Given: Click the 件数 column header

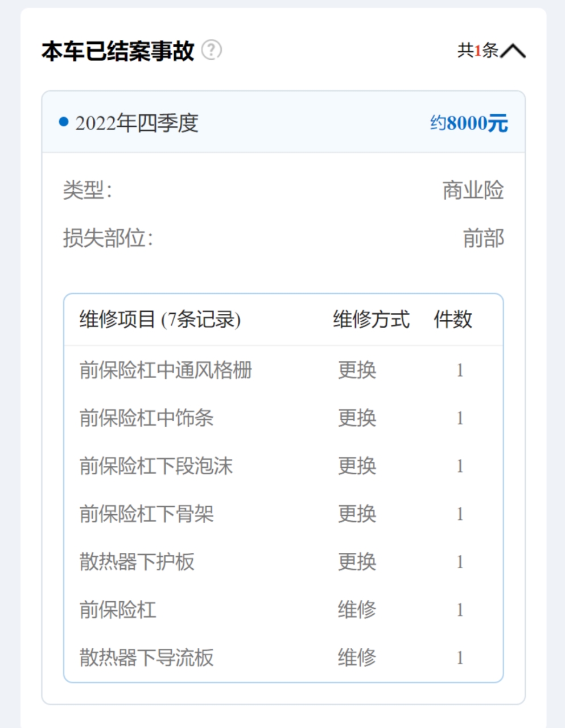Looking at the screenshot, I should (x=453, y=319).
